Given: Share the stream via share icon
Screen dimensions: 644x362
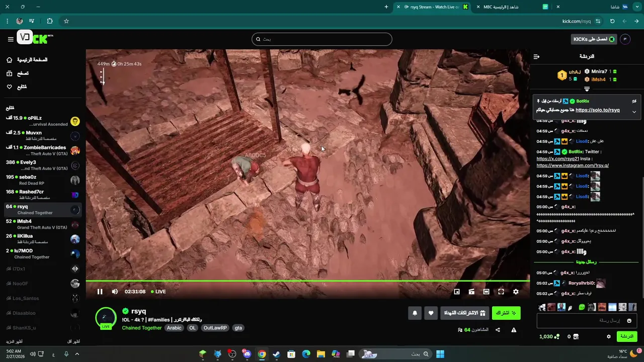Looking at the screenshot, I should [498, 330].
